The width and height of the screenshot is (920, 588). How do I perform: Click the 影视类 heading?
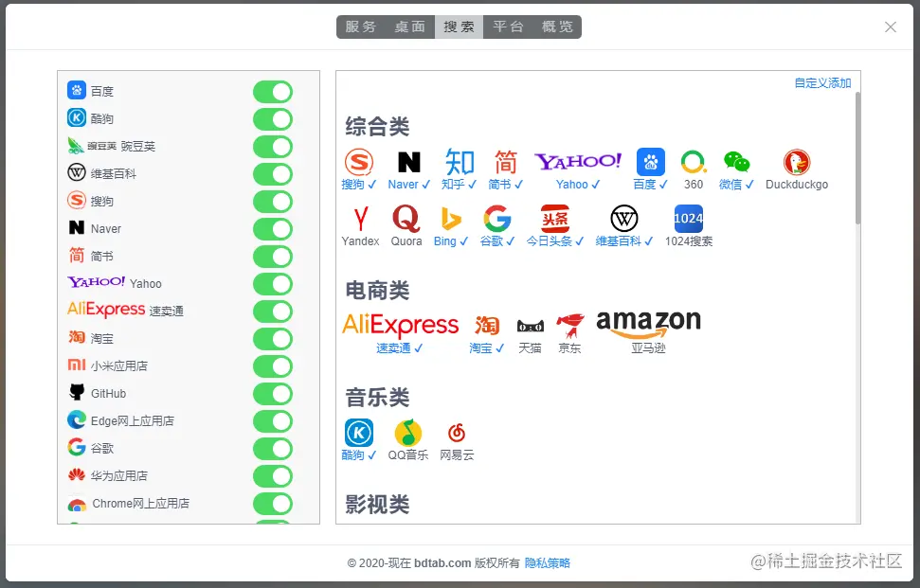pos(377,505)
